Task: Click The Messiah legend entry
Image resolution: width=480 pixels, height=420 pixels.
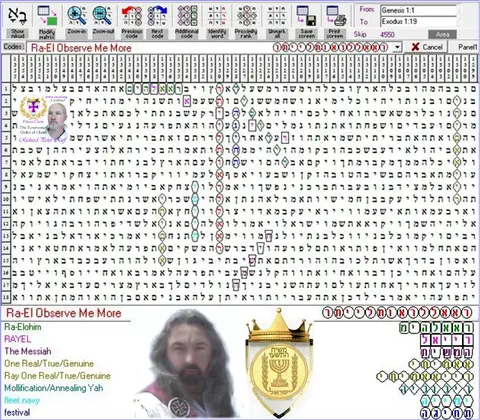Action: [28, 351]
